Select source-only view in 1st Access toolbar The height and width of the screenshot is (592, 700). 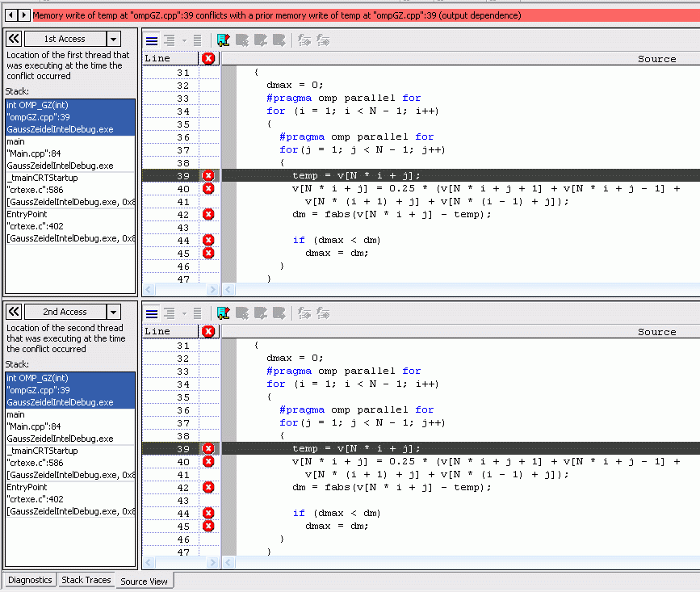(152, 41)
